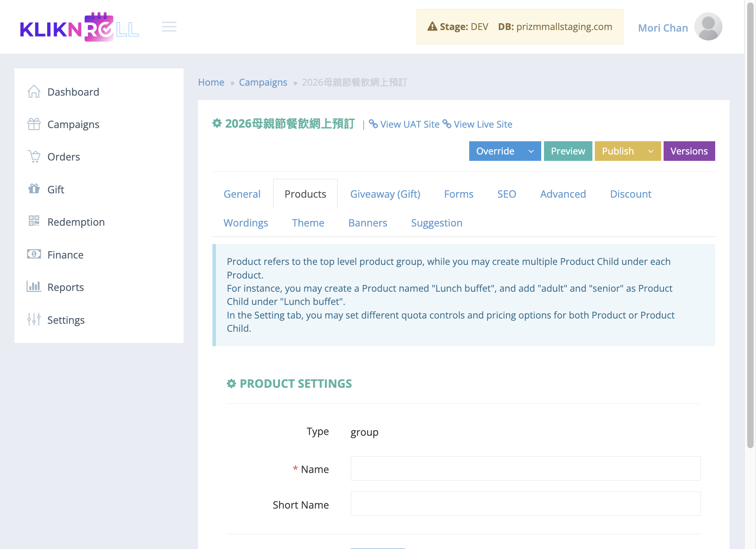The width and height of the screenshot is (756, 549).
Task: Click the Dashboard house icon
Action: (x=34, y=92)
